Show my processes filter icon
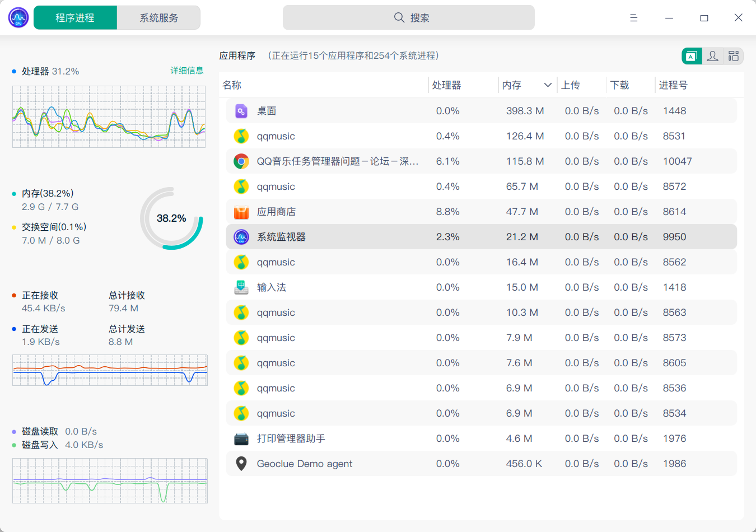Image resolution: width=756 pixels, height=532 pixels. pos(712,56)
